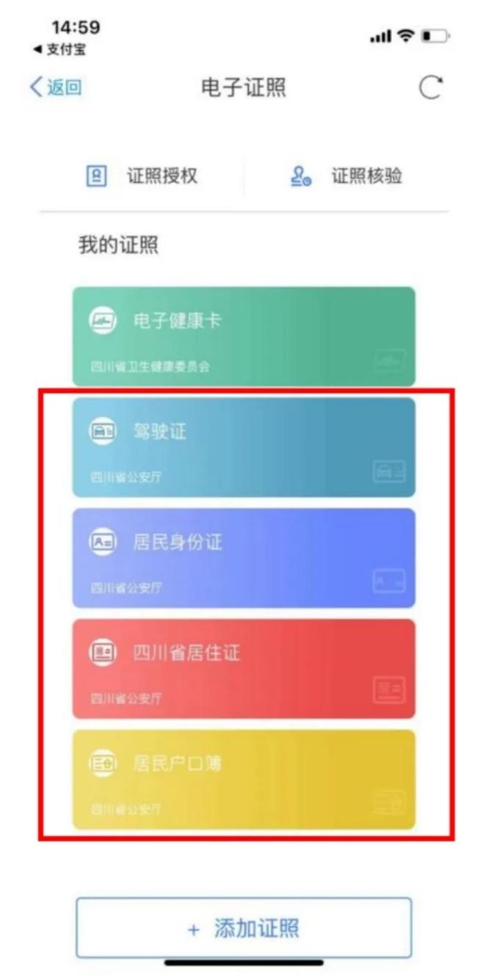Open 证照授权 tab
Image resolution: width=497 pixels, height=980 pixels.
(x=142, y=176)
